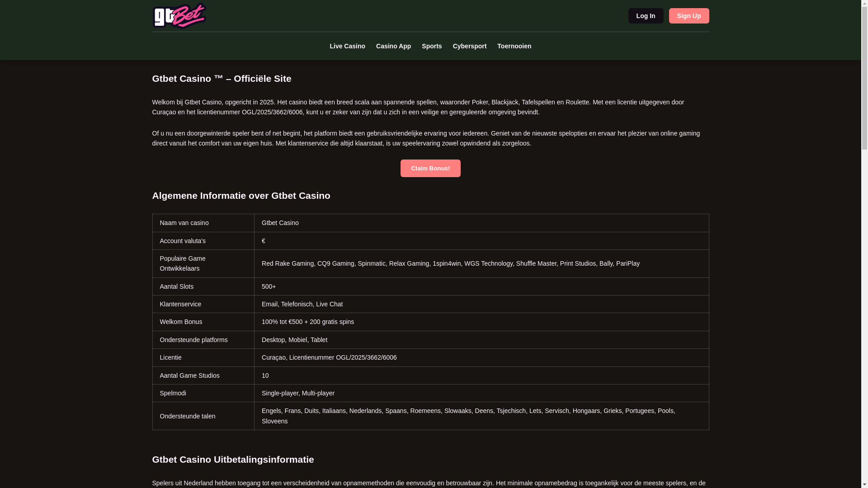Click the 'Ondersteunde platforms' table cell
Viewport: 868px width, 488px height.
pyautogui.click(x=203, y=340)
